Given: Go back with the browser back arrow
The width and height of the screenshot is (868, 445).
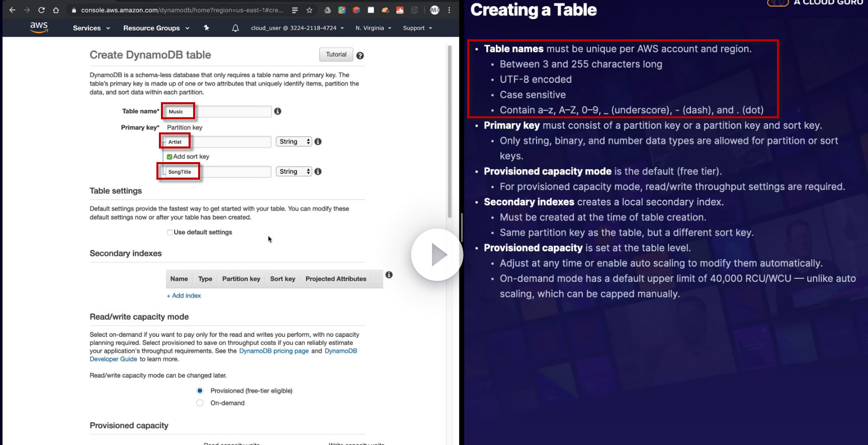Looking at the screenshot, I should [x=12, y=10].
